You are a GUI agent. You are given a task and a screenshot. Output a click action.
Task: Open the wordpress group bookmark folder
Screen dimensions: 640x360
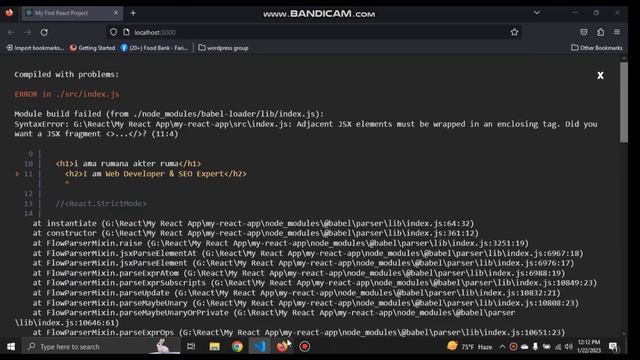click(x=223, y=48)
